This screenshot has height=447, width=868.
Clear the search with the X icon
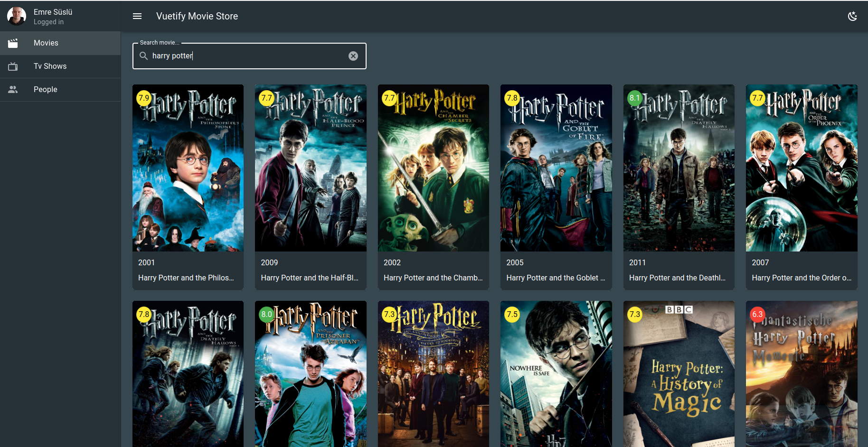point(353,56)
